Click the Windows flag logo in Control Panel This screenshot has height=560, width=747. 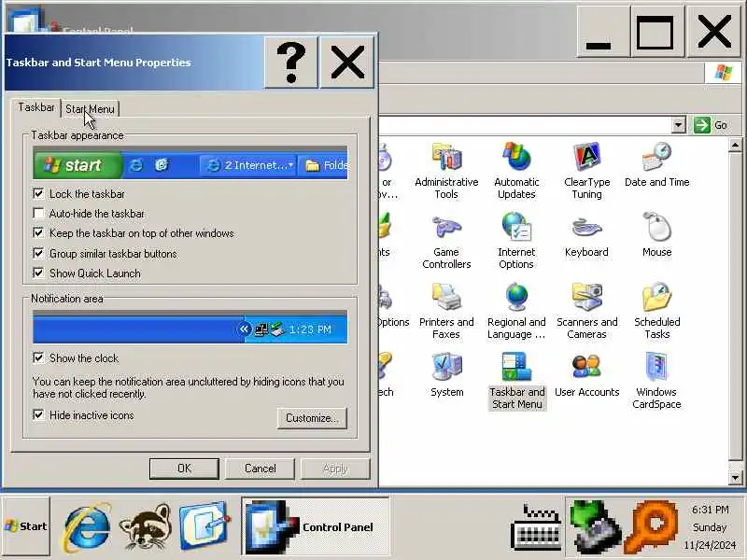[723, 74]
